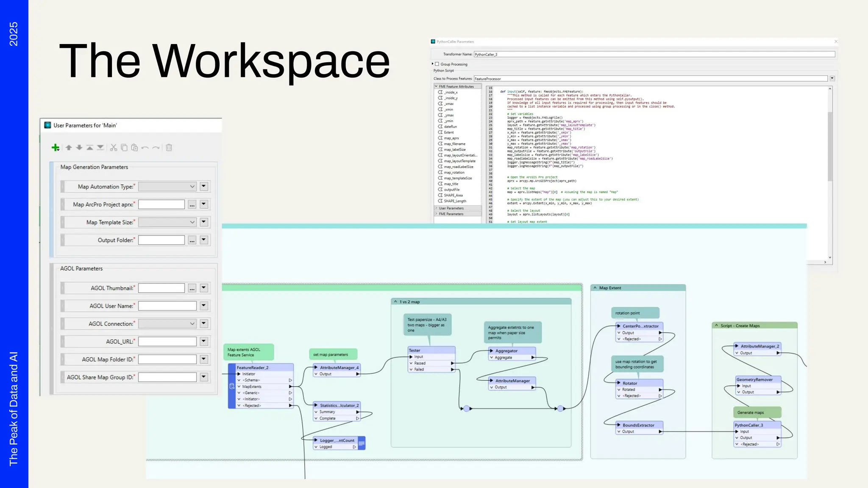Click the delete trash icon
Image resolution: width=868 pixels, height=488 pixels.
point(169,147)
